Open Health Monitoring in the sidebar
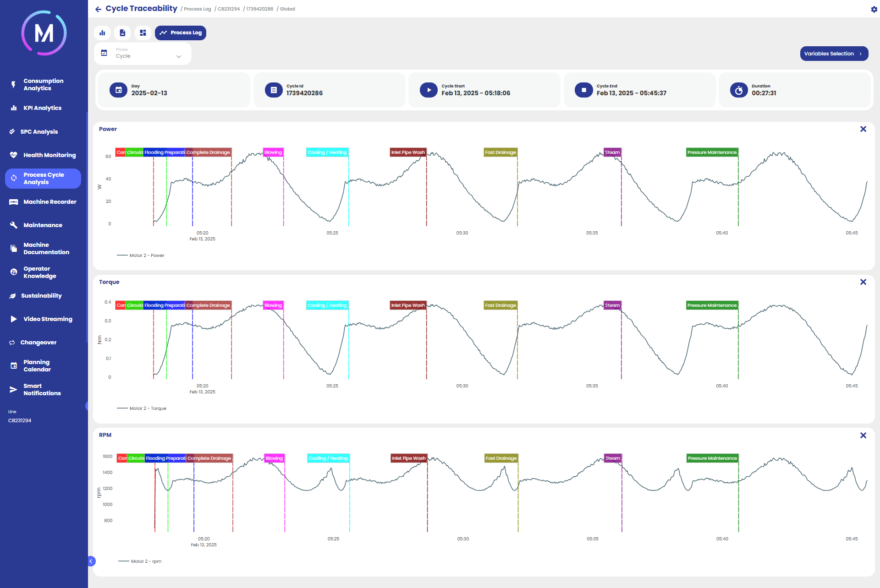Image resolution: width=880 pixels, height=588 pixels. pos(49,155)
